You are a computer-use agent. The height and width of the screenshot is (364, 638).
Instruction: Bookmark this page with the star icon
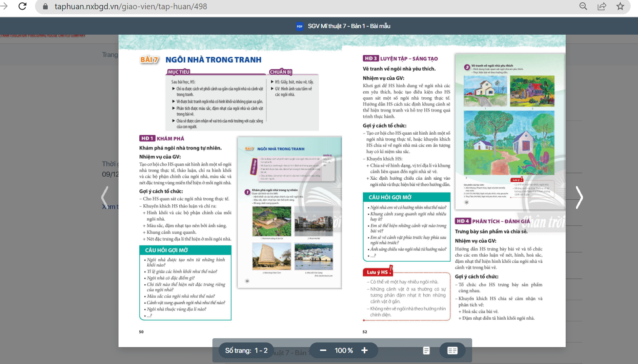pos(620,6)
